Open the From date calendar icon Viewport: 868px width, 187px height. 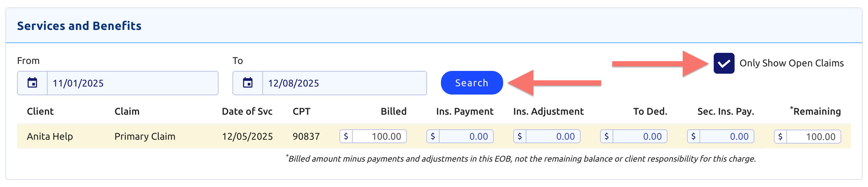click(x=32, y=83)
